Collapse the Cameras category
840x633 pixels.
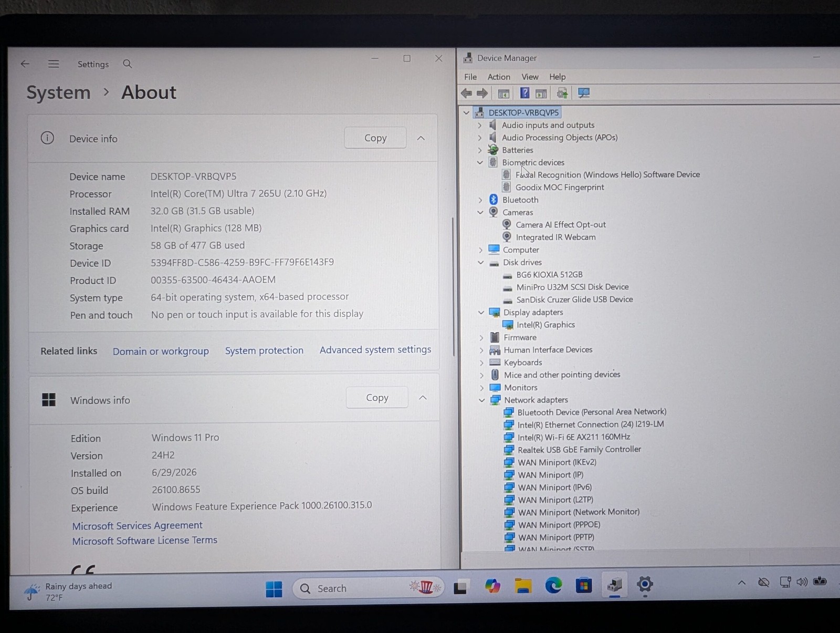pyautogui.click(x=480, y=213)
